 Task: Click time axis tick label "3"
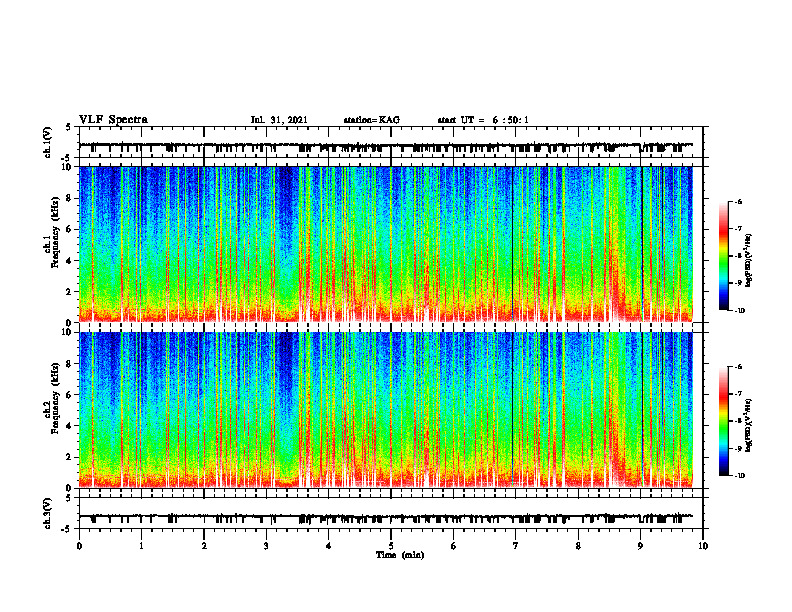[266, 546]
